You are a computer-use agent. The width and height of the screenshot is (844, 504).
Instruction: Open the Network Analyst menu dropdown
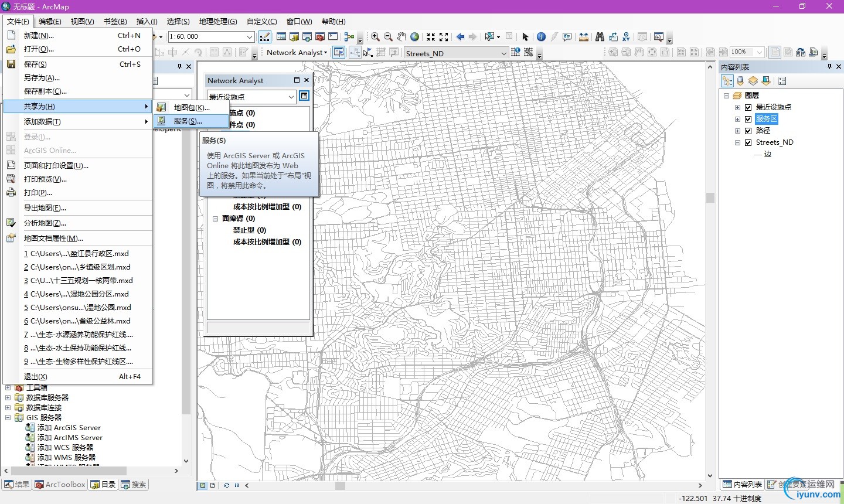pyautogui.click(x=297, y=52)
